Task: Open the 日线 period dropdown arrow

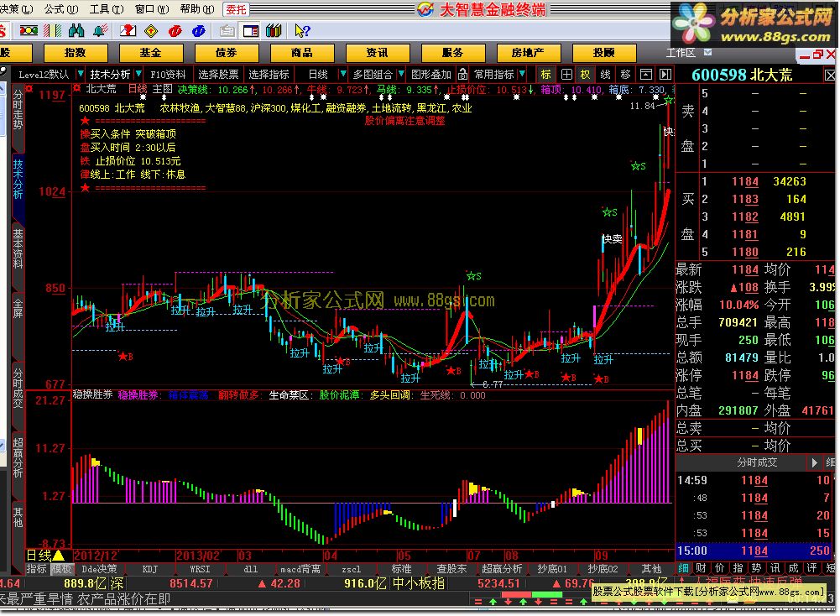Action: (343, 74)
